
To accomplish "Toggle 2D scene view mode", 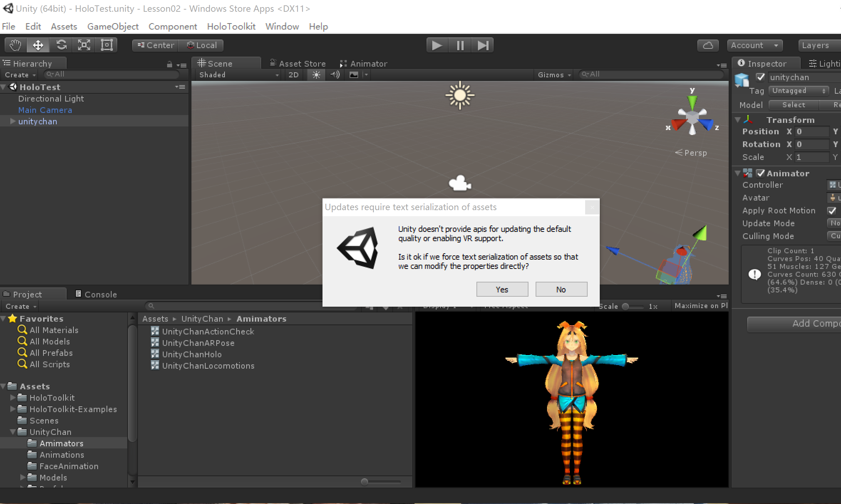I will [x=294, y=75].
